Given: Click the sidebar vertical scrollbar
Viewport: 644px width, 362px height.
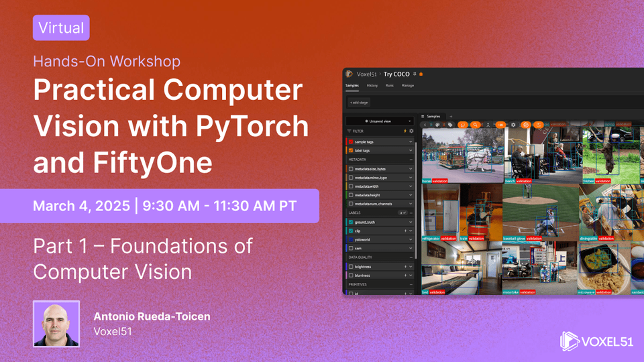Looking at the screenshot, I should tap(416, 200).
